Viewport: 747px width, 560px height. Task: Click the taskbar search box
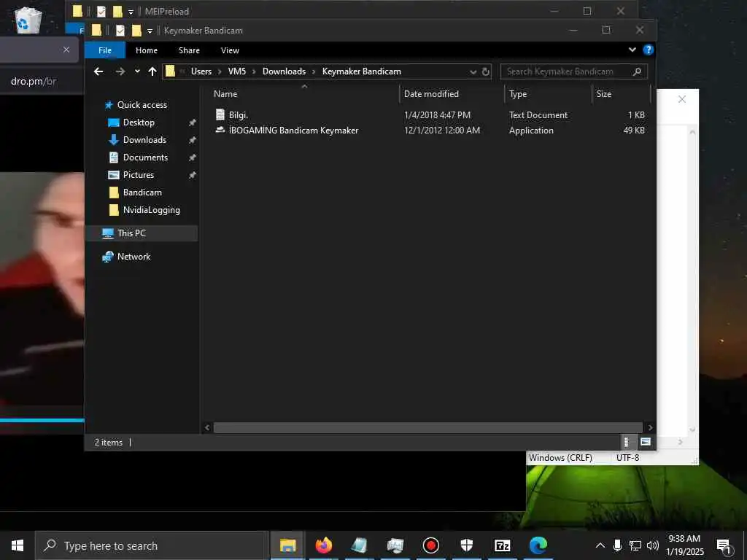pyautogui.click(x=152, y=545)
